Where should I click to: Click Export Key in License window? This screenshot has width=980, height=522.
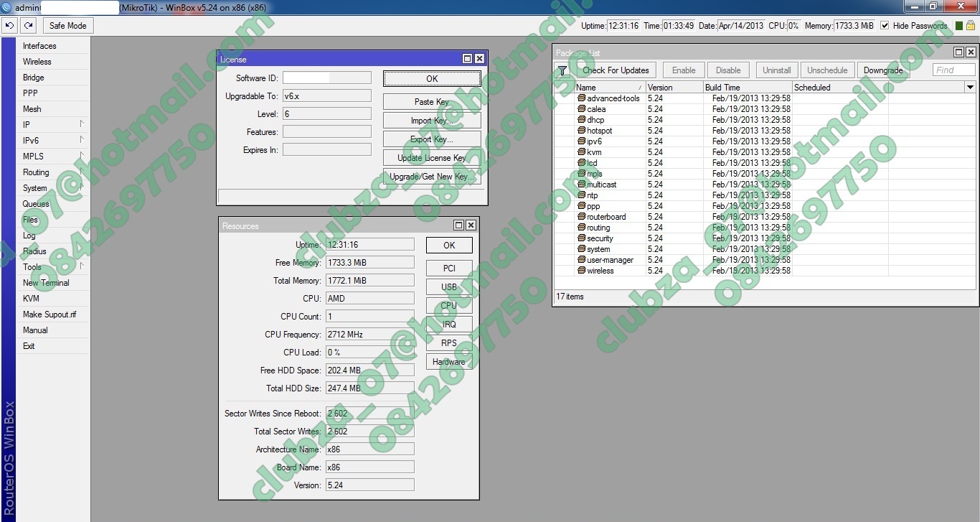click(432, 139)
